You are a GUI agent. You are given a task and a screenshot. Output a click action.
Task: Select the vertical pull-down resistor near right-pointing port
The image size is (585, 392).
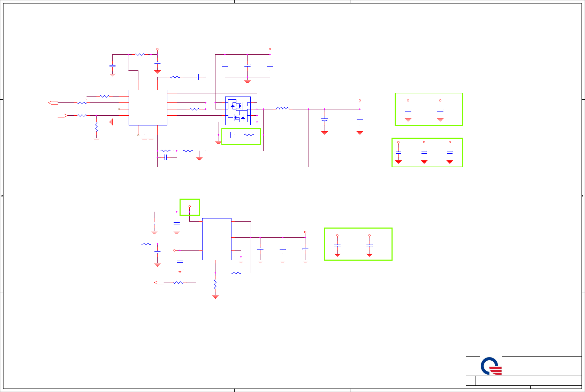point(97,127)
